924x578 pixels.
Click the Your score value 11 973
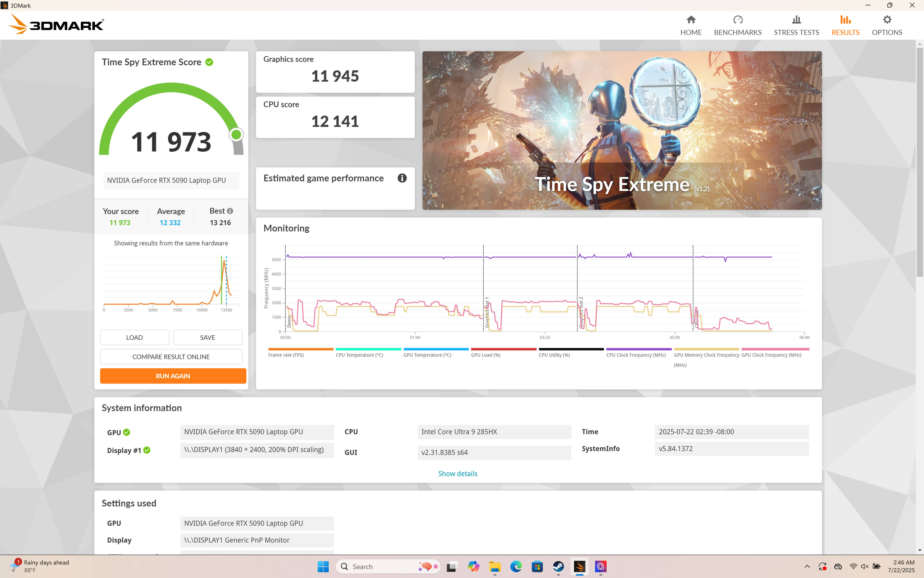pyautogui.click(x=120, y=223)
